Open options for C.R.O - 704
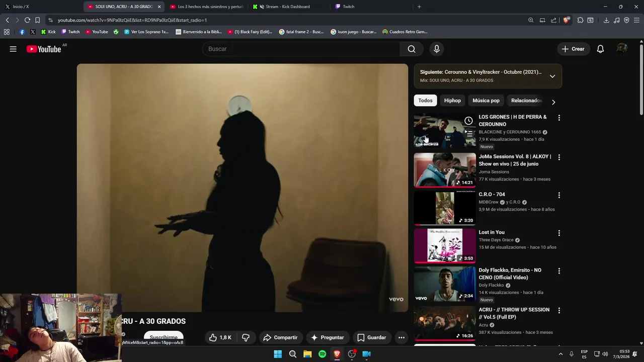644x362 pixels. [x=559, y=195]
